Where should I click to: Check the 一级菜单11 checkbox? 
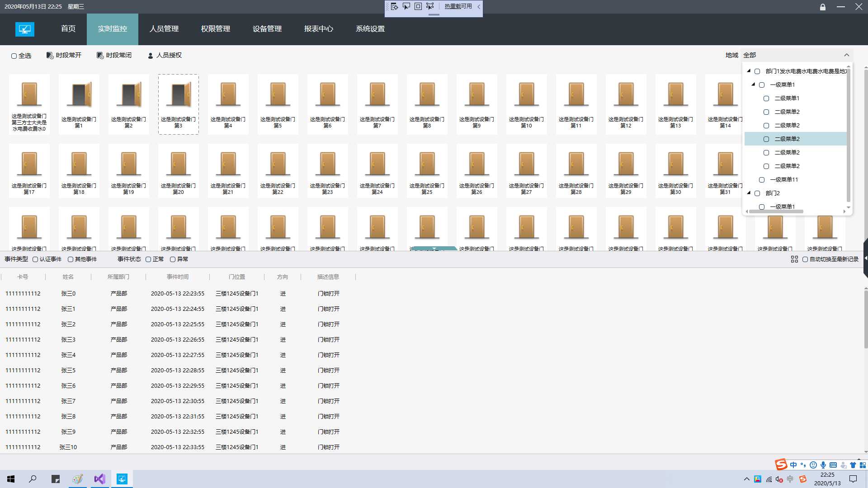[762, 180]
